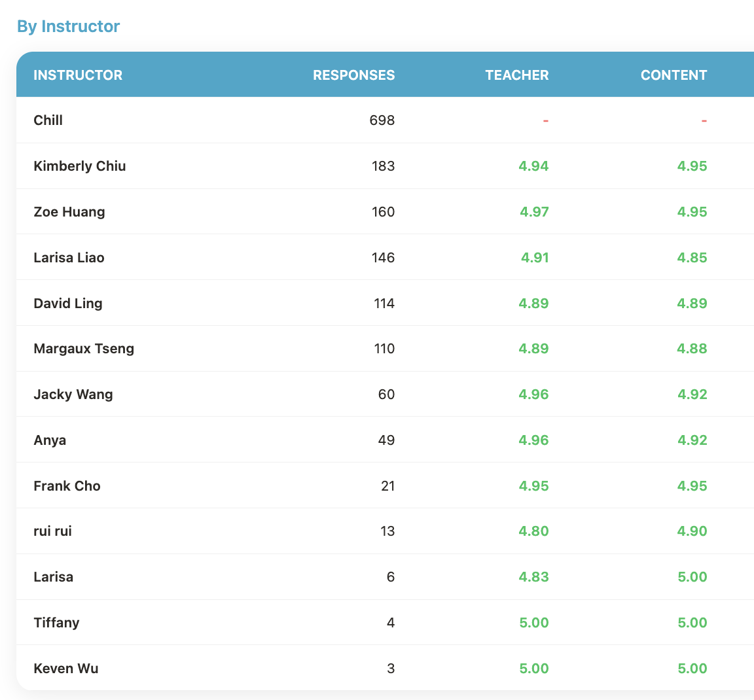Click Larisa Liao's content score 4.85
The height and width of the screenshot is (700, 754).
pyautogui.click(x=692, y=258)
